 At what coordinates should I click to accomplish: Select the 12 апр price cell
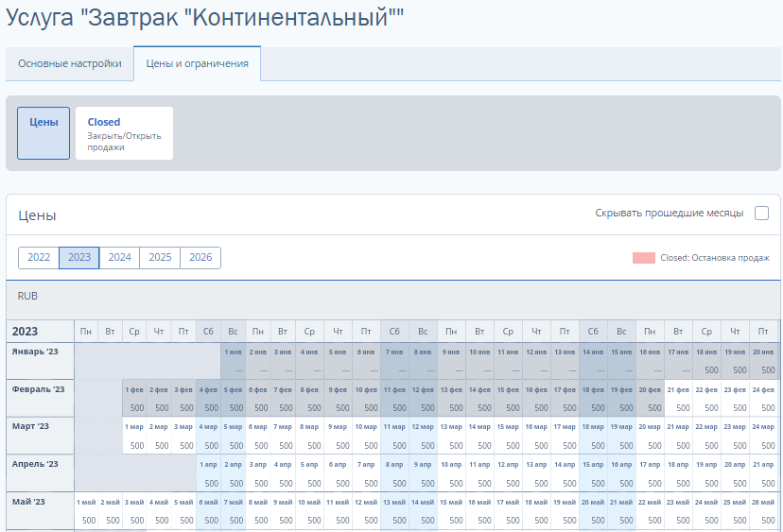point(508,473)
